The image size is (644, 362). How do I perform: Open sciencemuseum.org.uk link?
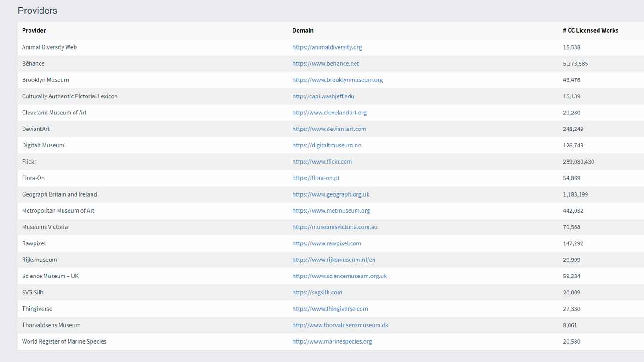click(x=339, y=276)
